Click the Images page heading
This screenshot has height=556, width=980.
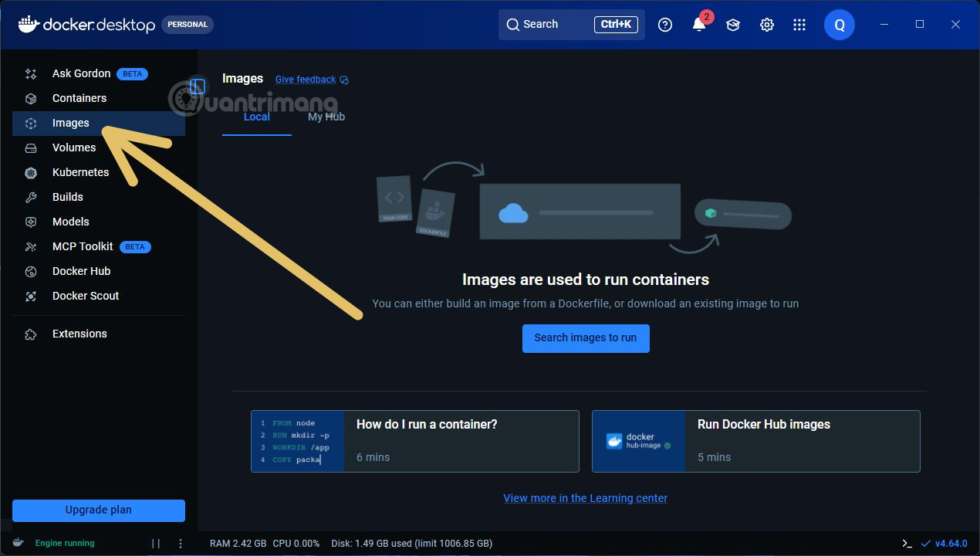(x=242, y=79)
